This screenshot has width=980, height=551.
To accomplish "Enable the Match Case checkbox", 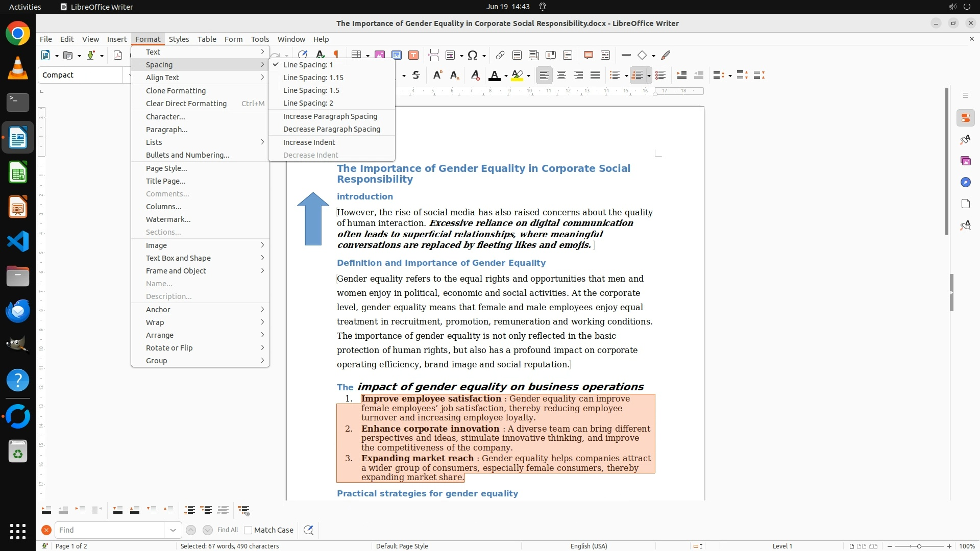I will 248,530.
